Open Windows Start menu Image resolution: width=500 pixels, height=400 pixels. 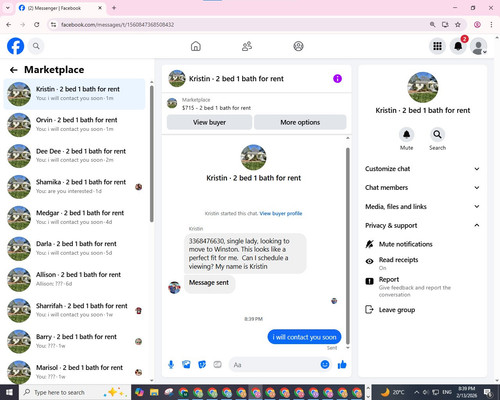tap(9, 392)
